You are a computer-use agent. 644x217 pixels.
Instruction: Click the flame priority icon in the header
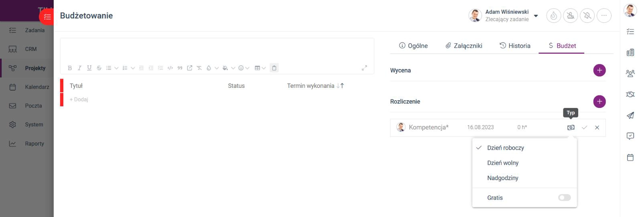pos(554,16)
